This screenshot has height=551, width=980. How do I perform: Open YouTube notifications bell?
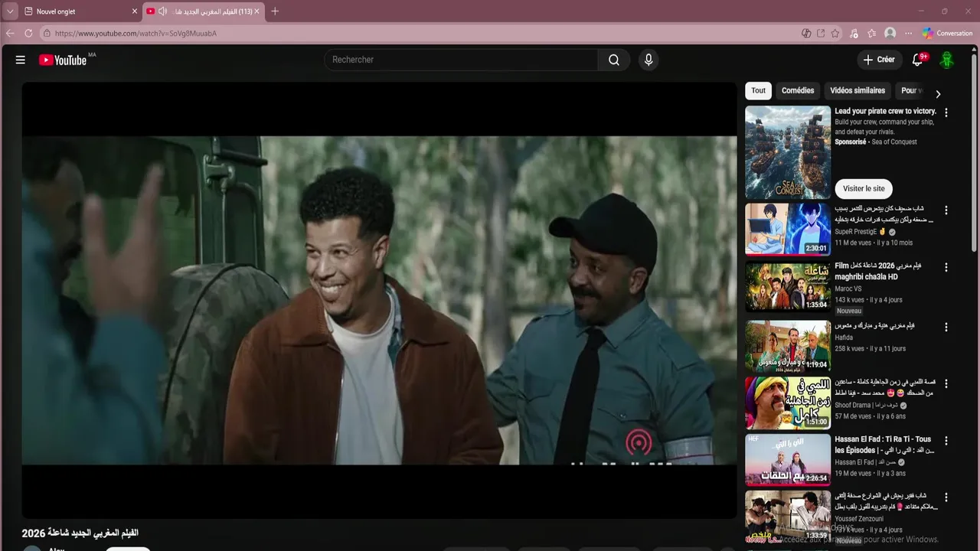(918, 60)
